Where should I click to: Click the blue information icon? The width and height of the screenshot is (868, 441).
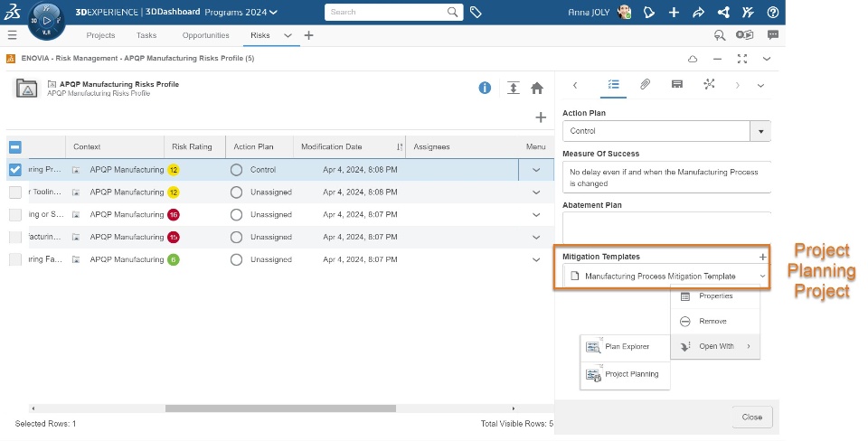[x=485, y=88]
